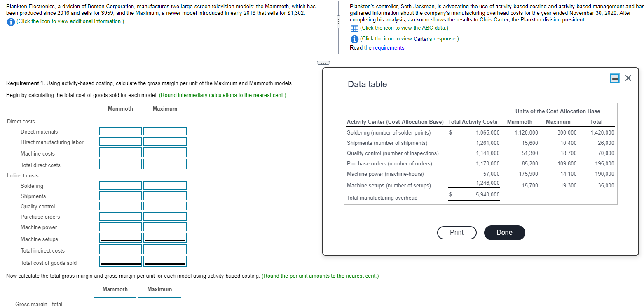644x307 pixels.
Task: Select Mammoth Machine setups input
Action: pyautogui.click(x=120, y=238)
